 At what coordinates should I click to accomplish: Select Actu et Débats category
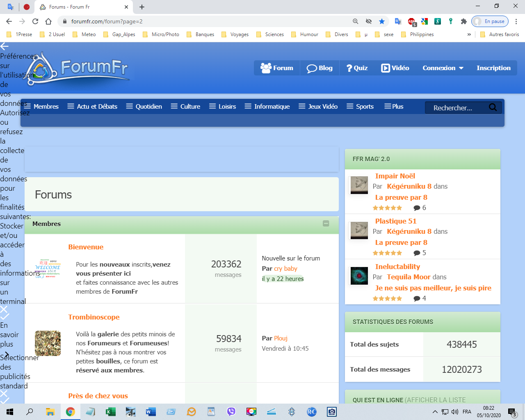[92, 106]
